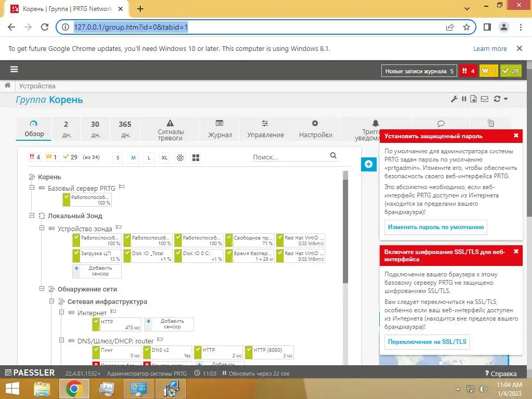The image size is (532, 399).
Task: Collapse the Обнаружение сети group
Action: [x=42, y=288]
